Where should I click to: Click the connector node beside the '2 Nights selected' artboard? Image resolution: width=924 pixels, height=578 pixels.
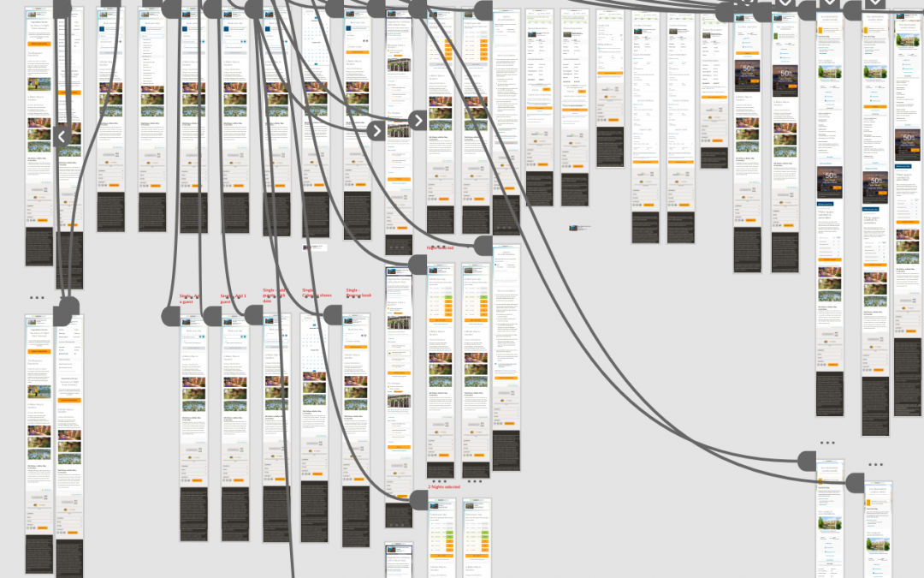tap(419, 498)
